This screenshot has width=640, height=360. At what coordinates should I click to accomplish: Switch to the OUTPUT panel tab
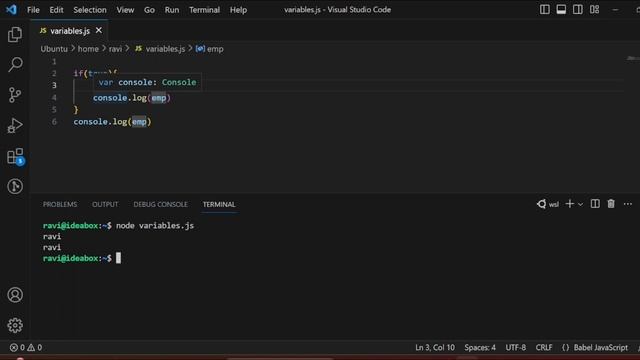coord(105,204)
